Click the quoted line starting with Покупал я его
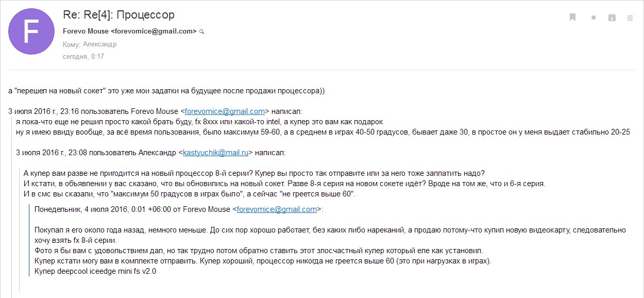The width and height of the screenshot is (644, 298). [330, 230]
